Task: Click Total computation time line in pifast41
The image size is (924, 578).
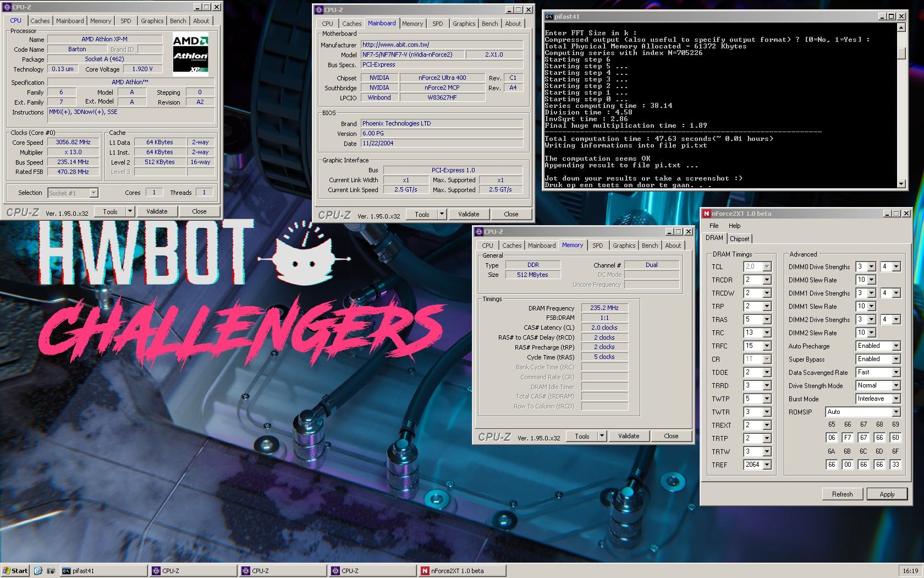Action: (659, 139)
